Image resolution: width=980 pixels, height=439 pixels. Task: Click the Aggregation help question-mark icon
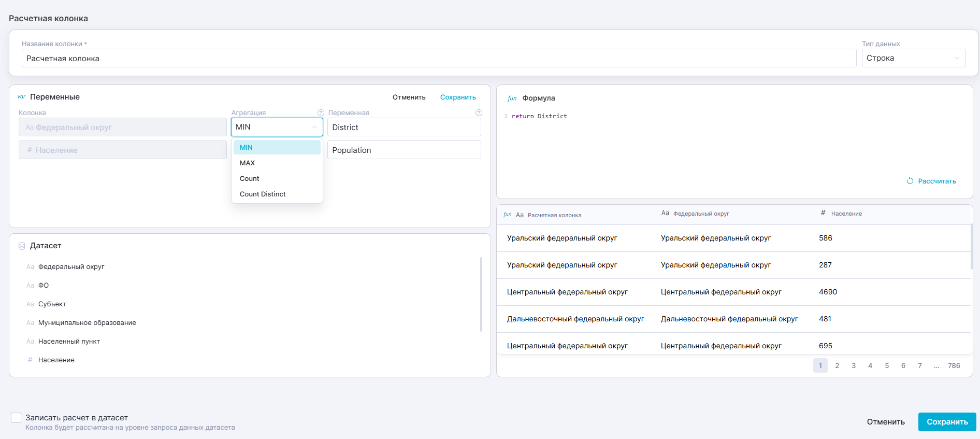click(321, 113)
